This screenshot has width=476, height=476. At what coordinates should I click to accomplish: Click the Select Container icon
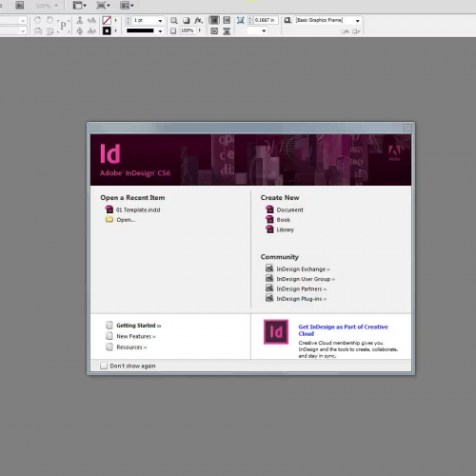(80, 20)
